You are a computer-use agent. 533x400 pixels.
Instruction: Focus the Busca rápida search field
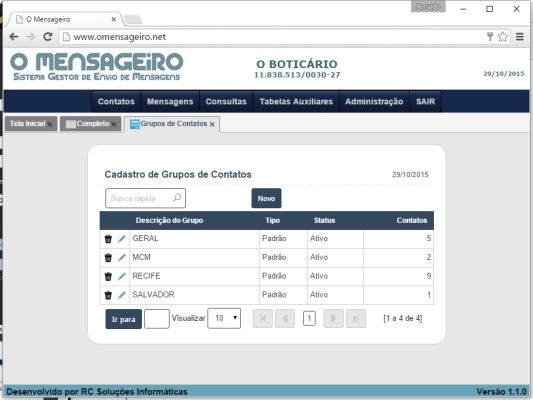click(x=145, y=198)
